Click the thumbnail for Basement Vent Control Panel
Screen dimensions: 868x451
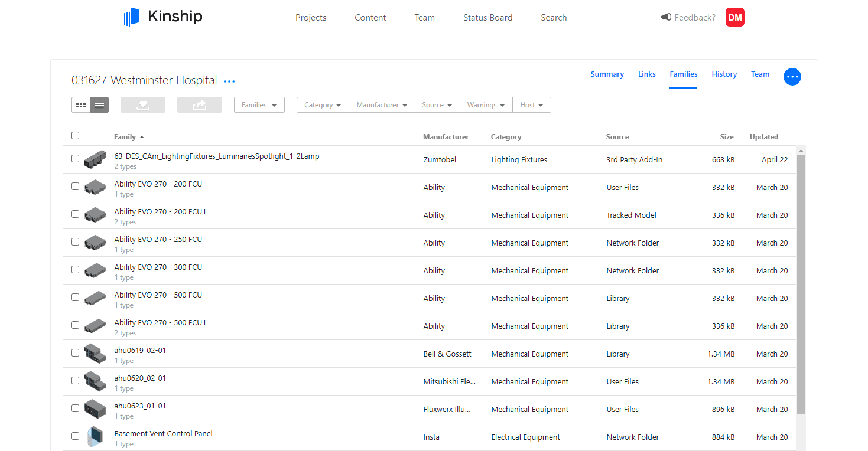pos(95,436)
